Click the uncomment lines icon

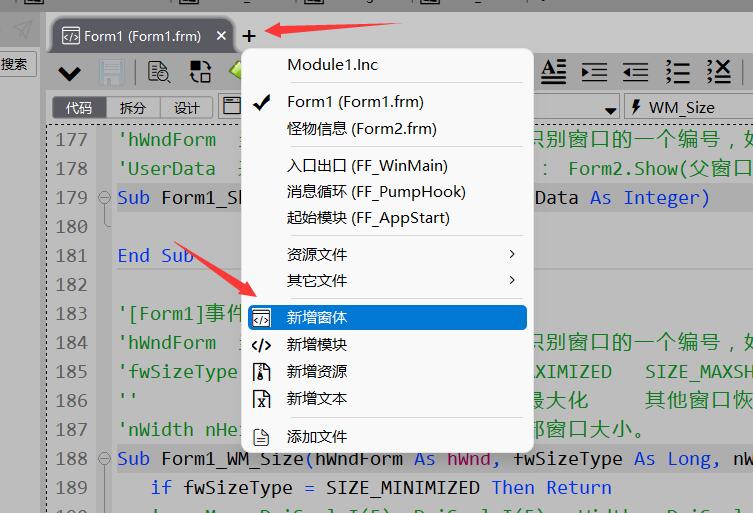tap(719, 71)
